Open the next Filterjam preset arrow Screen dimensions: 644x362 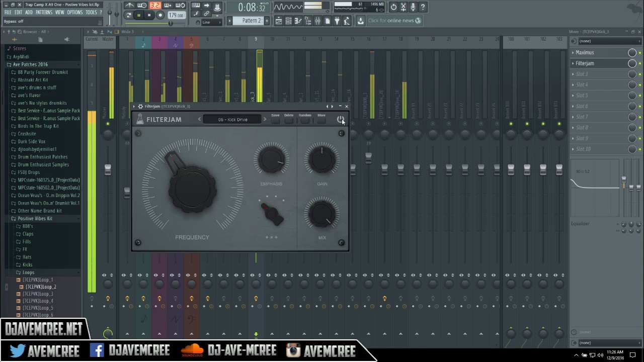265,119
